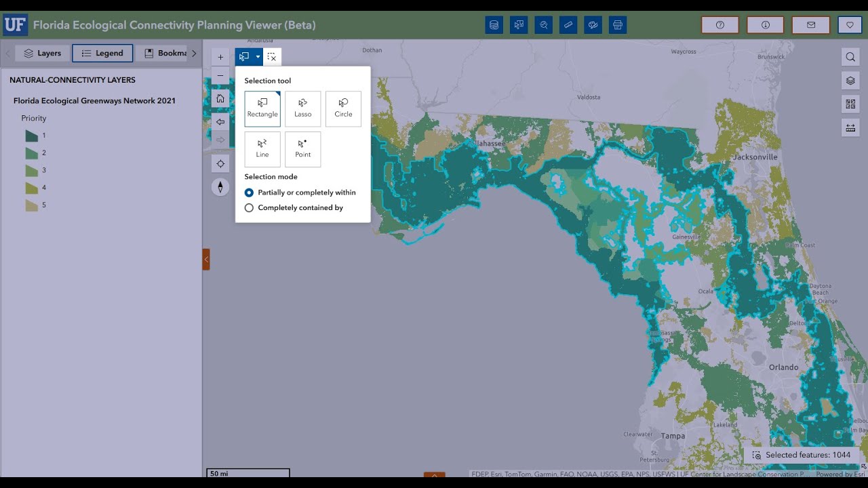Click the Priority 3 legend swatch
Screen dimensions: 868x488
(32, 170)
